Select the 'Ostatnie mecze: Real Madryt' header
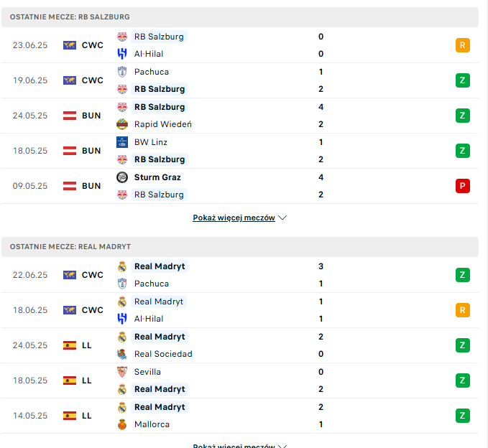488x448 pixels. pyautogui.click(x=240, y=247)
